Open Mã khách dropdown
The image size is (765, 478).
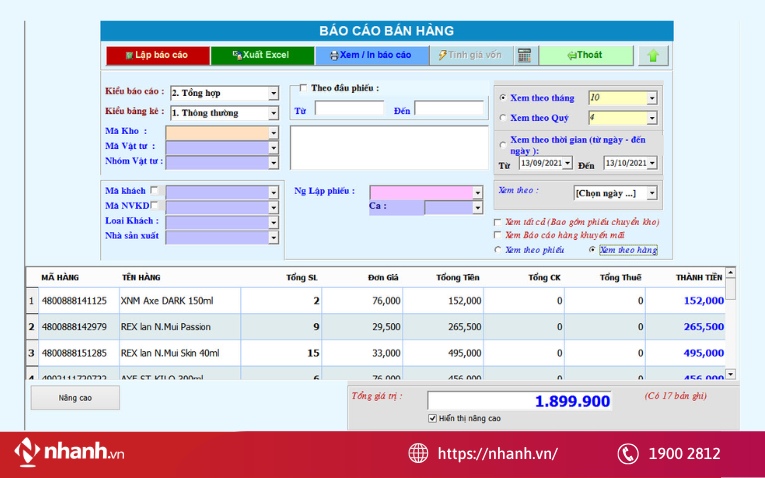[273, 193]
